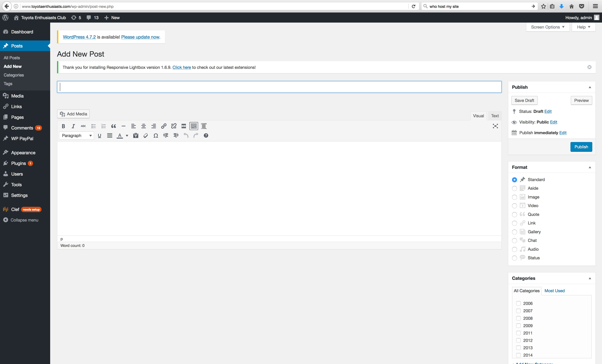Select the Aside post format
Screen dimensions: 602x364
pyautogui.click(x=514, y=188)
